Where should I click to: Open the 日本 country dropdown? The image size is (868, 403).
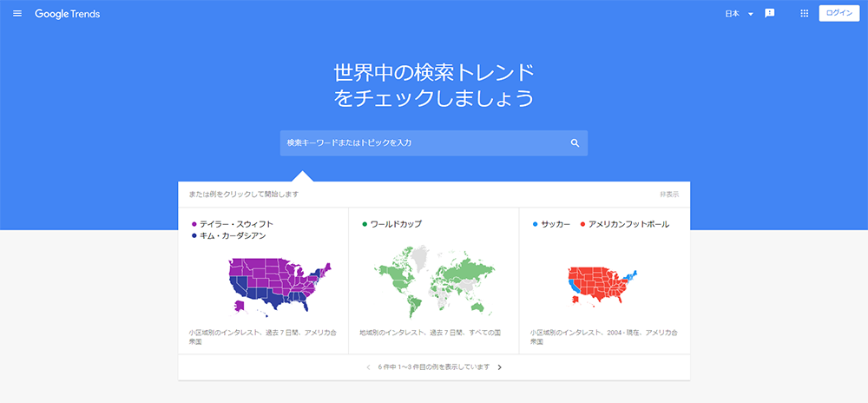pyautogui.click(x=739, y=14)
